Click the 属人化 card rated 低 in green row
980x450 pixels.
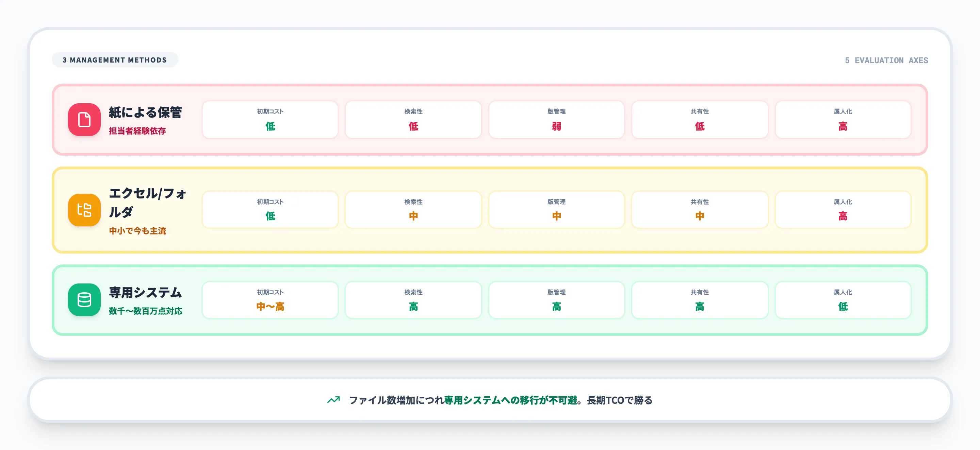point(843,300)
